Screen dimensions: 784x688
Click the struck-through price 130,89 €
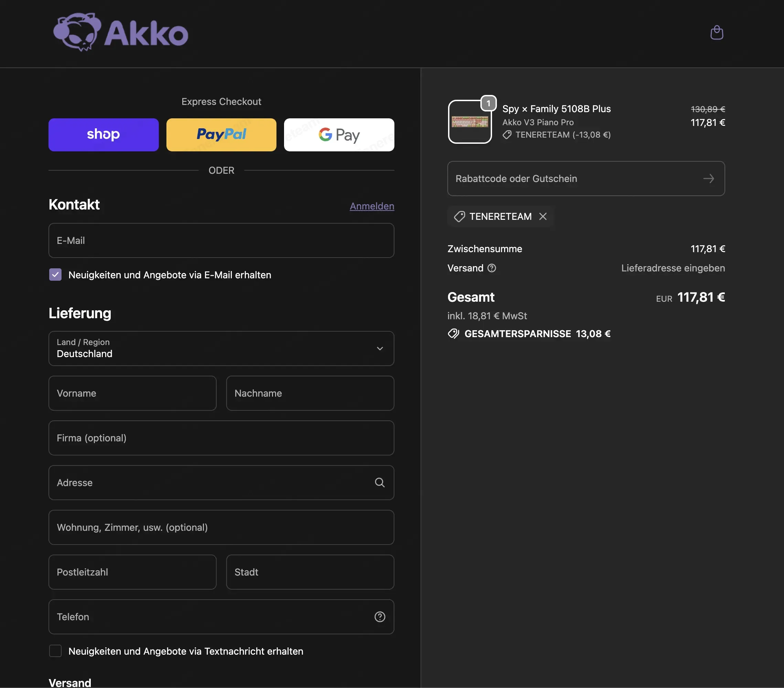(x=708, y=109)
